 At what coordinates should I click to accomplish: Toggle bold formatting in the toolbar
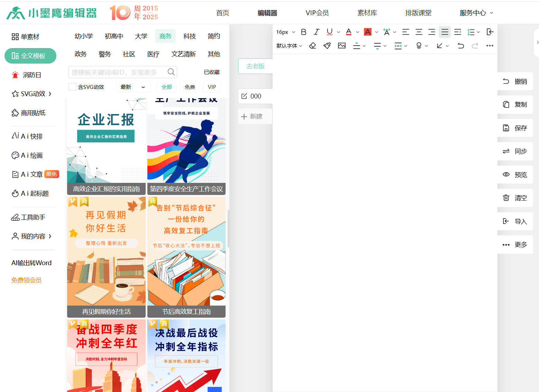303,32
